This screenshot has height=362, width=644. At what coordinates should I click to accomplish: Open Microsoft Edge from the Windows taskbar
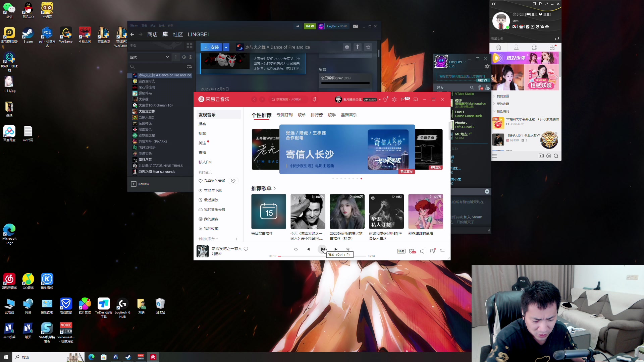tap(91, 357)
